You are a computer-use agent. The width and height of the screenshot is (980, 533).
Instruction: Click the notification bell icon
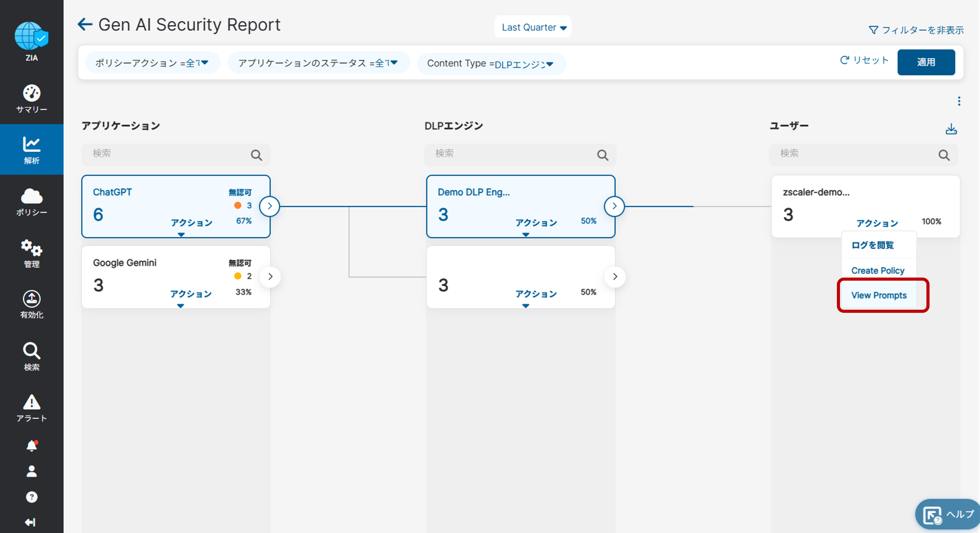31,446
